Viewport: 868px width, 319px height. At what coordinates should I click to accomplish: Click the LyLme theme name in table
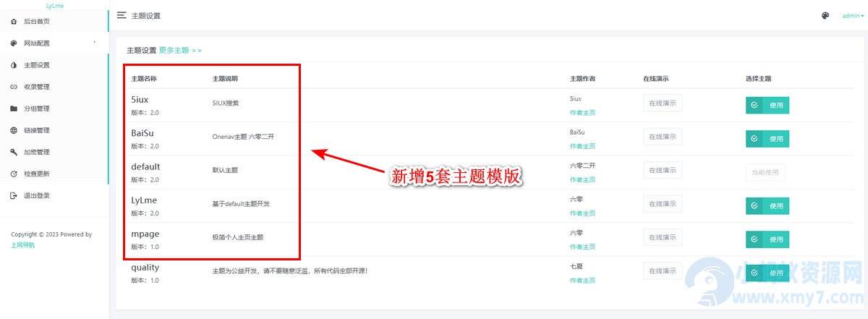click(144, 200)
